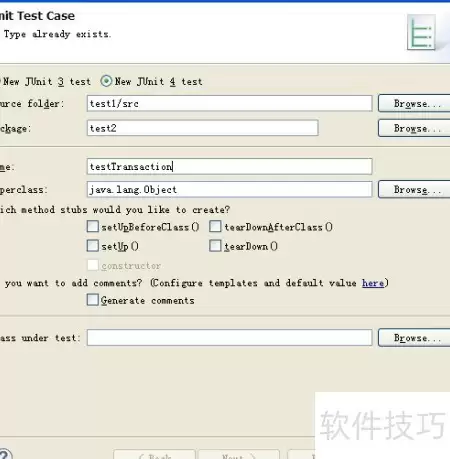
Task: Click the help question mark icon
Action: (5, 454)
